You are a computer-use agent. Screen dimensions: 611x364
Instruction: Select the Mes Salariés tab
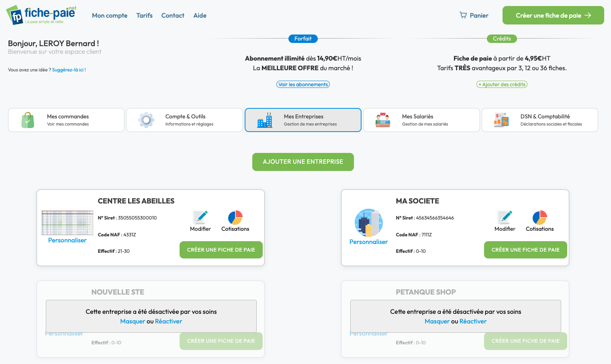point(421,120)
